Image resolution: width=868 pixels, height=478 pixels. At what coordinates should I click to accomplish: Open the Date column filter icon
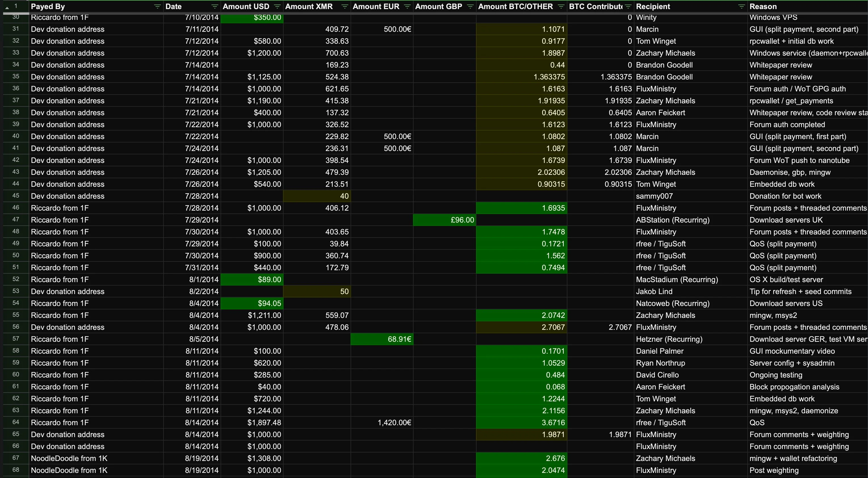pos(214,7)
